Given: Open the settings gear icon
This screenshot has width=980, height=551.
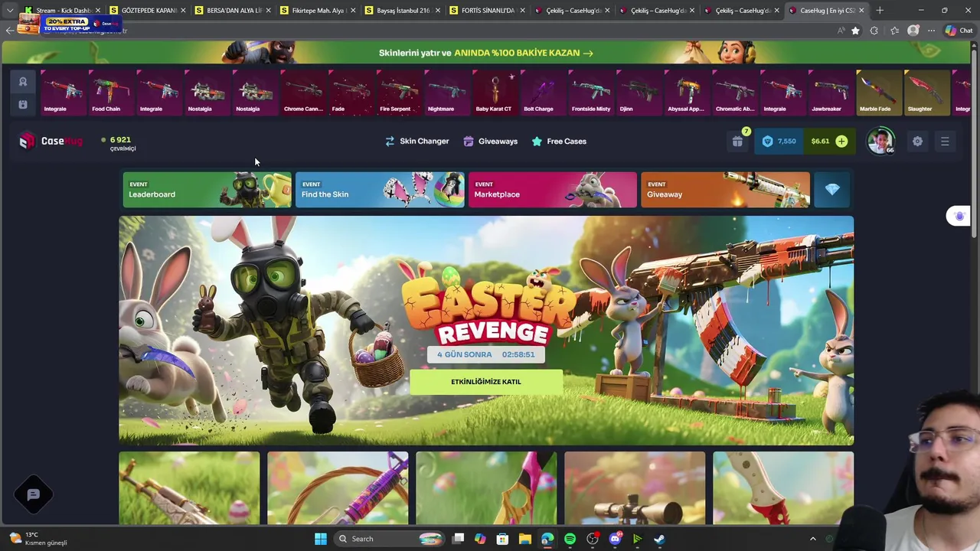Looking at the screenshot, I should [x=917, y=141].
